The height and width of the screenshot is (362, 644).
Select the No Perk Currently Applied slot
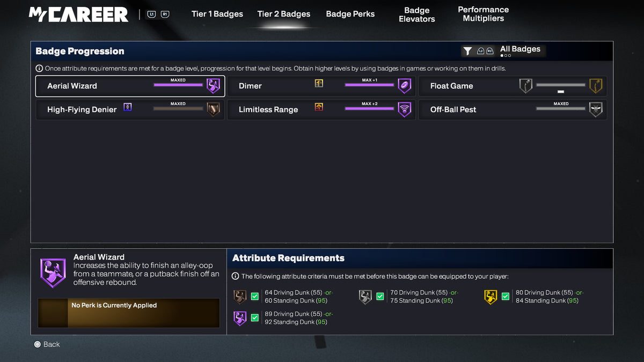click(x=129, y=313)
